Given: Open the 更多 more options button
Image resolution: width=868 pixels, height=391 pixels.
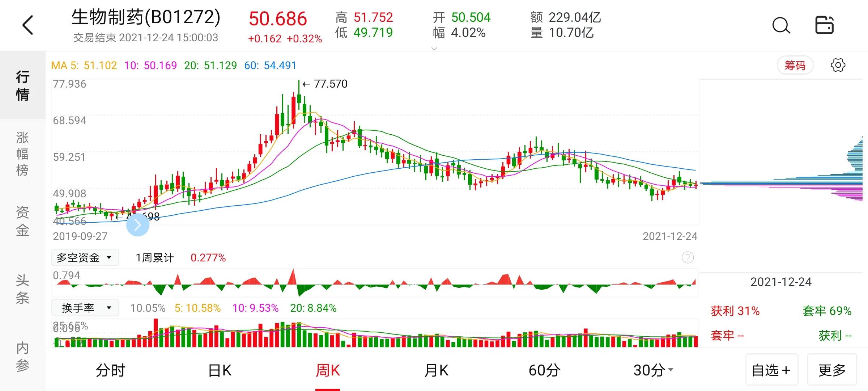Looking at the screenshot, I should [x=832, y=370].
